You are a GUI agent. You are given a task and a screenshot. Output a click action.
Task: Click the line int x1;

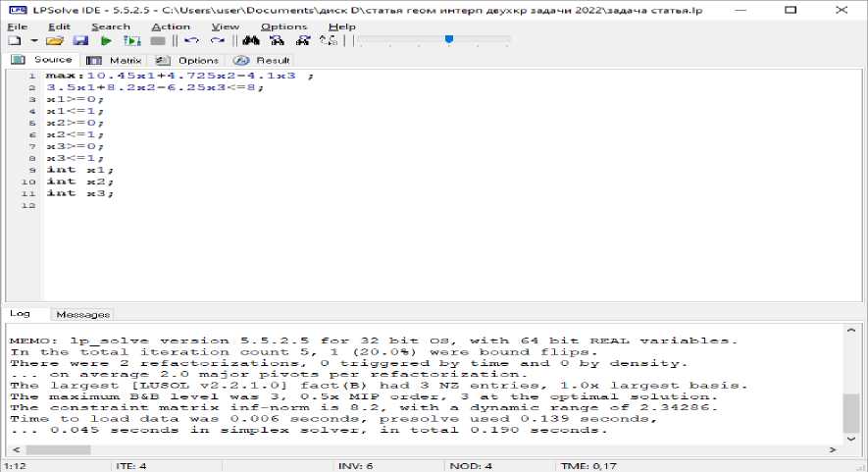click(79, 170)
